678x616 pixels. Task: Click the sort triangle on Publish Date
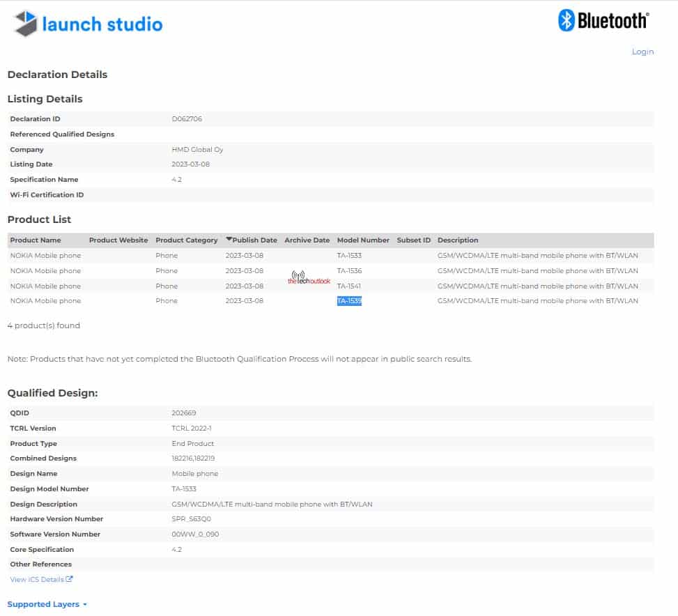click(230, 239)
